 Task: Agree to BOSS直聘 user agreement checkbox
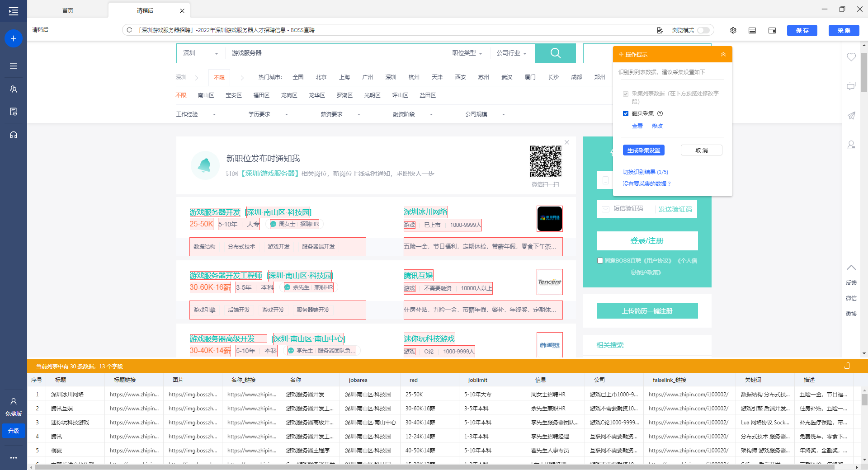pyautogui.click(x=600, y=261)
